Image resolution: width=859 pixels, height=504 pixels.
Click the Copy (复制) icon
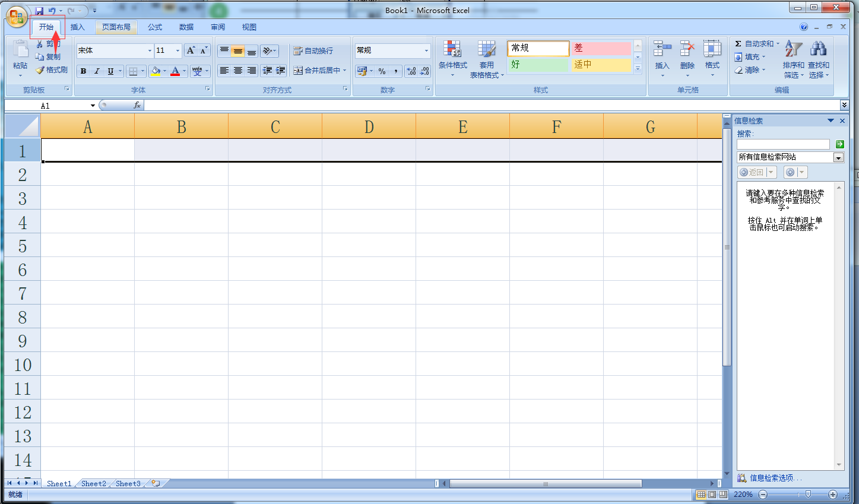pos(40,57)
